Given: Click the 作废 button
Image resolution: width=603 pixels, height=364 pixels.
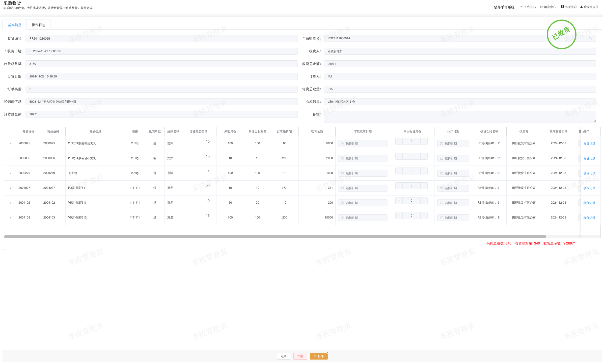Looking at the screenshot, I should pos(300,356).
